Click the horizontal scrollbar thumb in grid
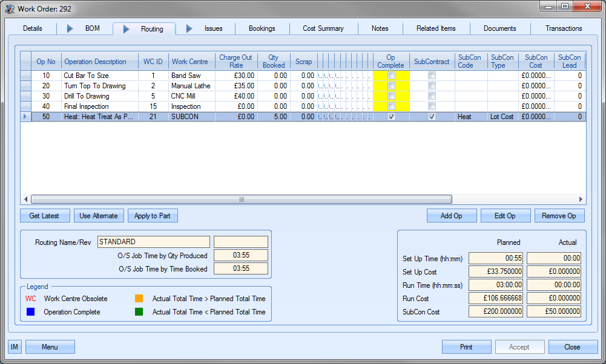The image size is (606, 364). pos(241,200)
